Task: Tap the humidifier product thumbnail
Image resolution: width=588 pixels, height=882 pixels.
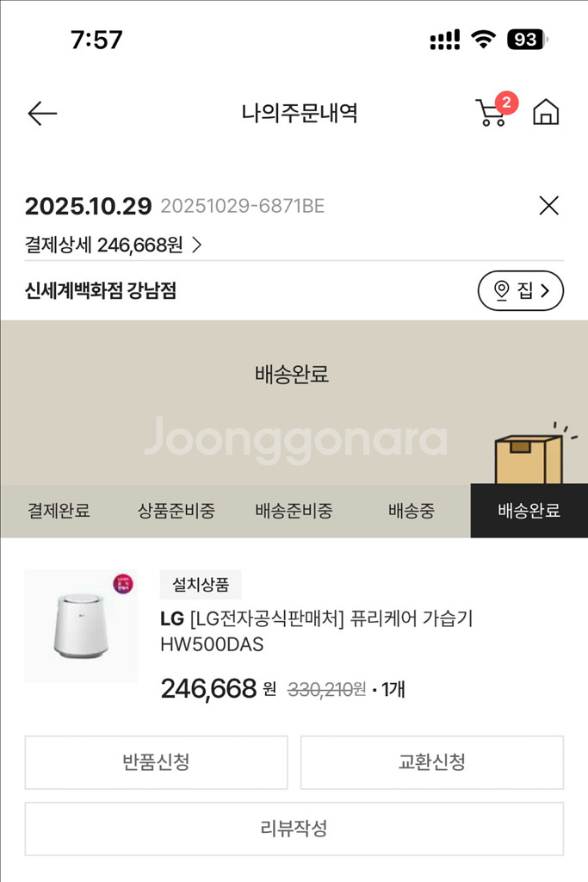Action: point(81,624)
